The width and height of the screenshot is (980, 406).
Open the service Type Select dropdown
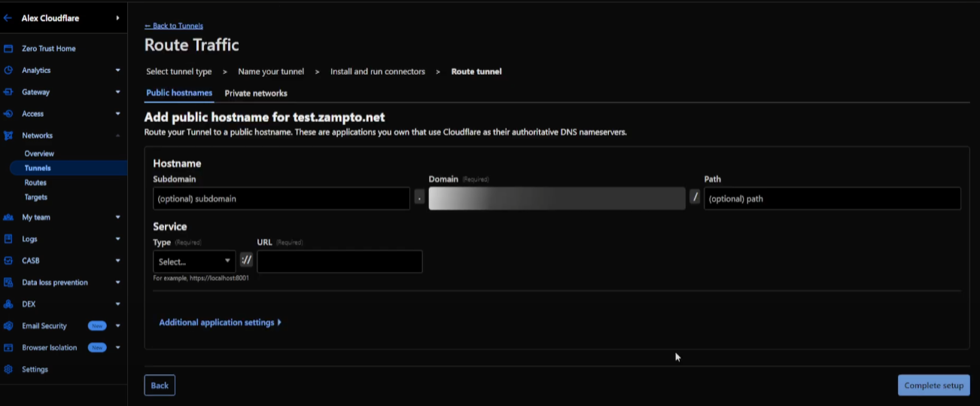coord(194,261)
